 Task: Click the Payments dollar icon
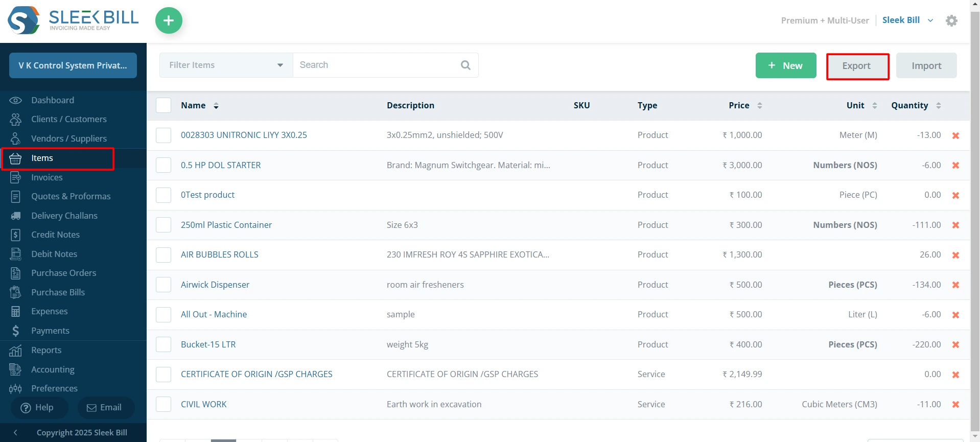point(15,331)
